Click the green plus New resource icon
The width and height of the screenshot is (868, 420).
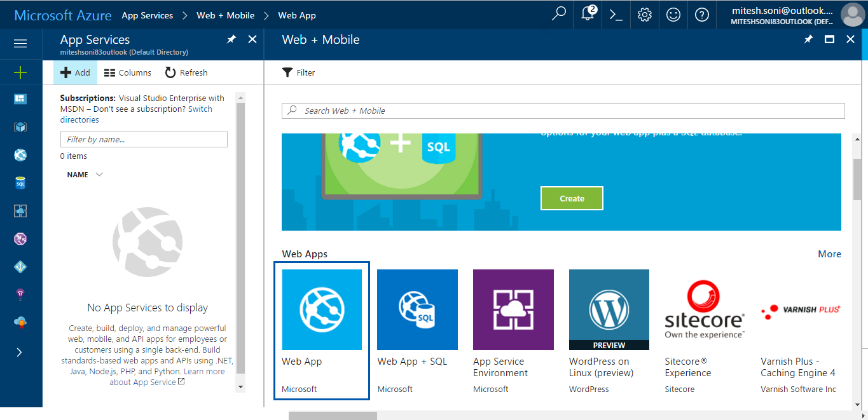pos(20,72)
